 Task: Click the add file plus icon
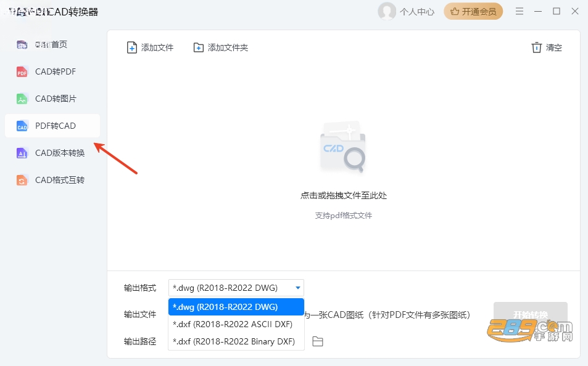(132, 47)
